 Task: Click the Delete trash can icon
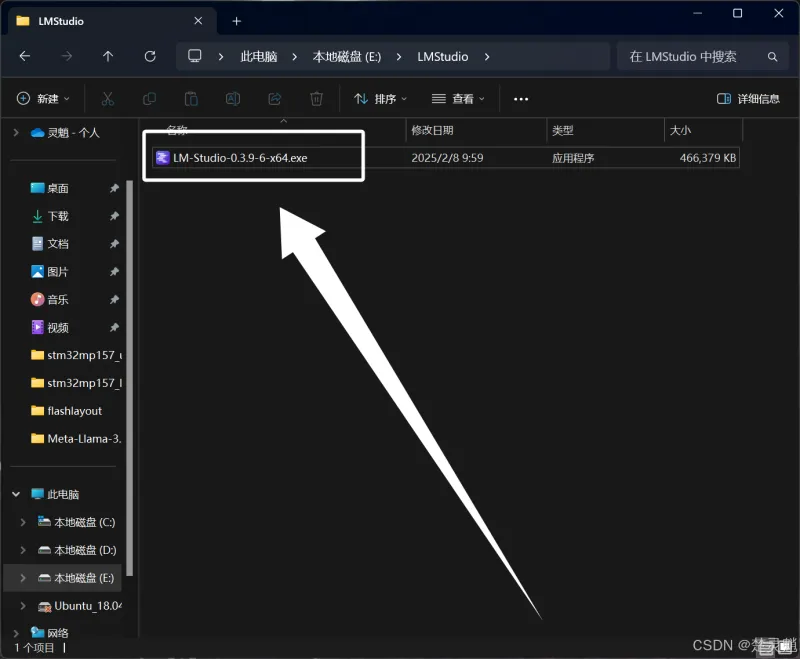(x=316, y=99)
